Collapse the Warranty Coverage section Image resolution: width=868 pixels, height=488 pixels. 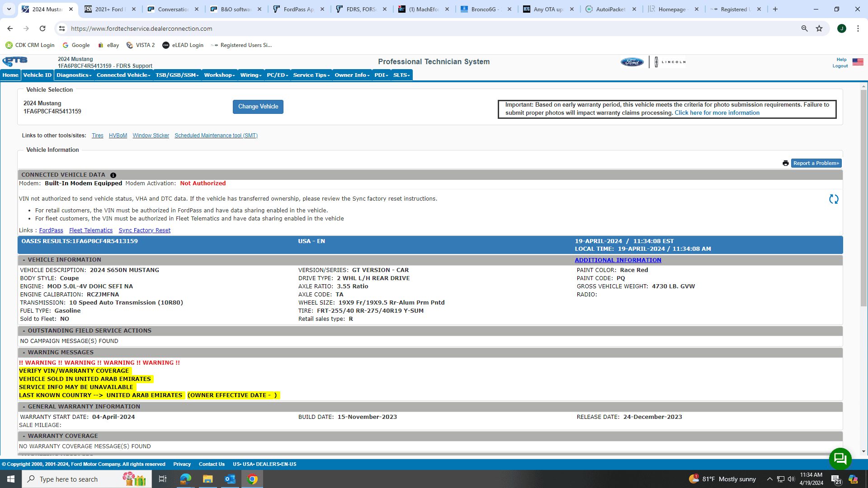tap(24, 436)
